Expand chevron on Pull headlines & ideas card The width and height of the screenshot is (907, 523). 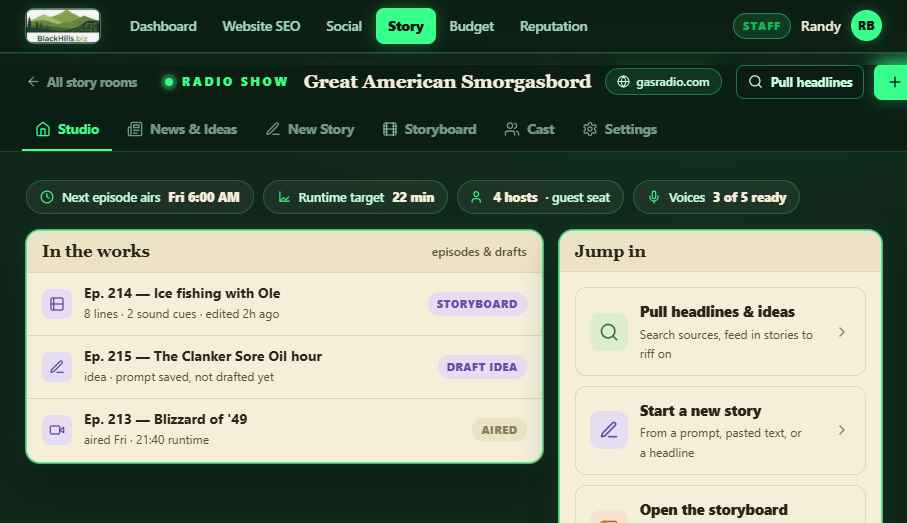pyautogui.click(x=842, y=332)
